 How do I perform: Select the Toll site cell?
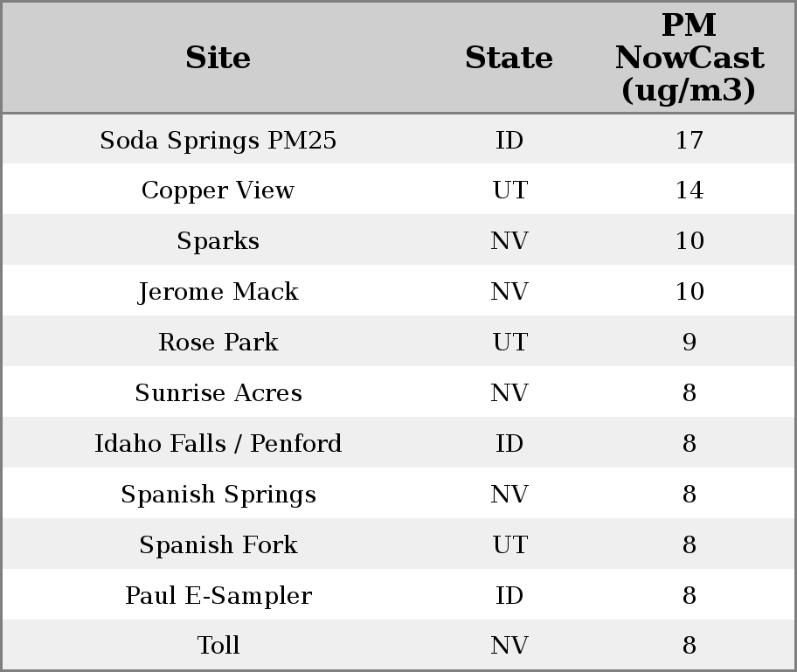click(218, 646)
